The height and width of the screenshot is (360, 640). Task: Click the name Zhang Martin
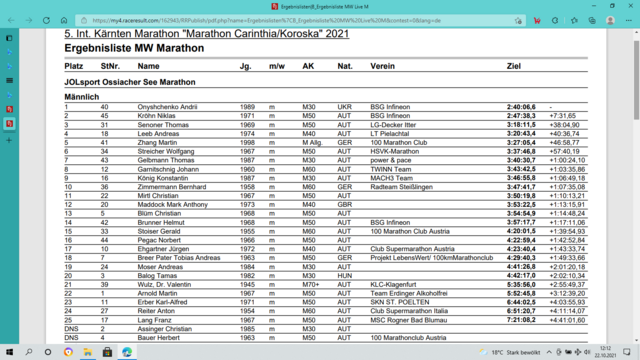pyautogui.click(x=157, y=142)
